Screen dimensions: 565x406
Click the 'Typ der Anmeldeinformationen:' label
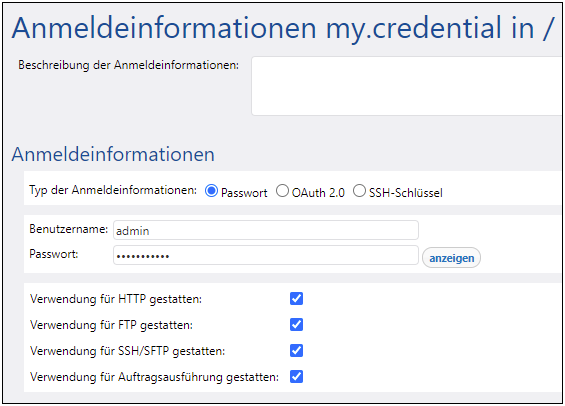point(113,190)
